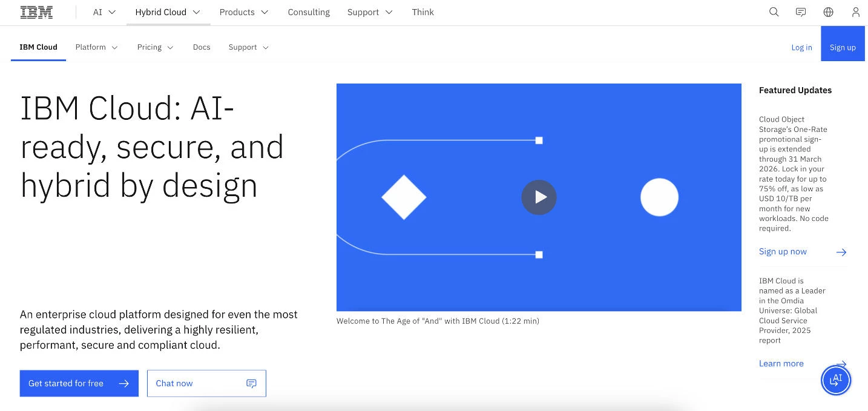
Task: Play the Welcome to IBM Cloud video
Action: [x=539, y=197]
